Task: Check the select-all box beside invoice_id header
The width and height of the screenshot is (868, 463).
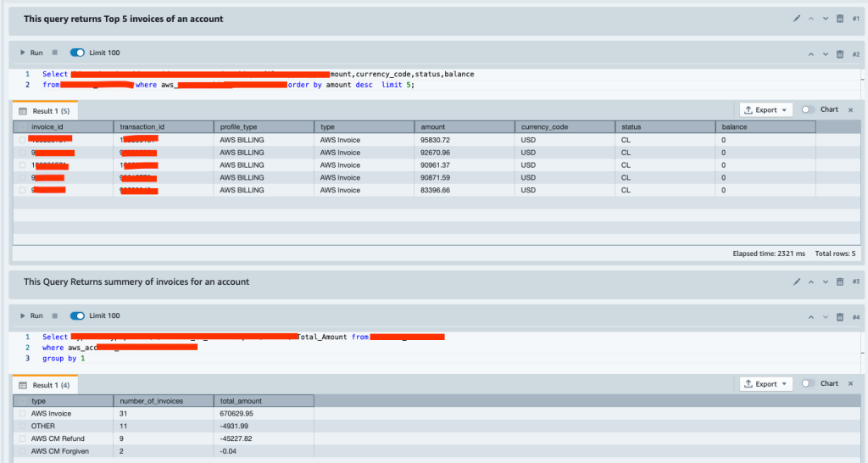Action: coord(22,127)
